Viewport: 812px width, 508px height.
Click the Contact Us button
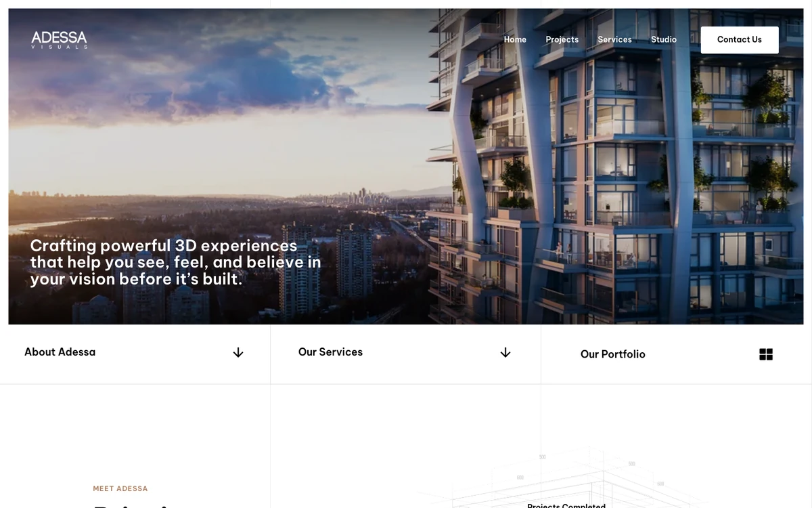pos(740,40)
